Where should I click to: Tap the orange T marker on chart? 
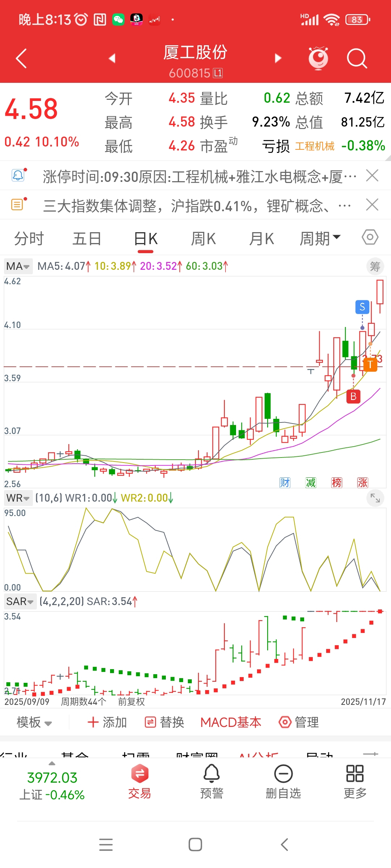click(x=370, y=365)
